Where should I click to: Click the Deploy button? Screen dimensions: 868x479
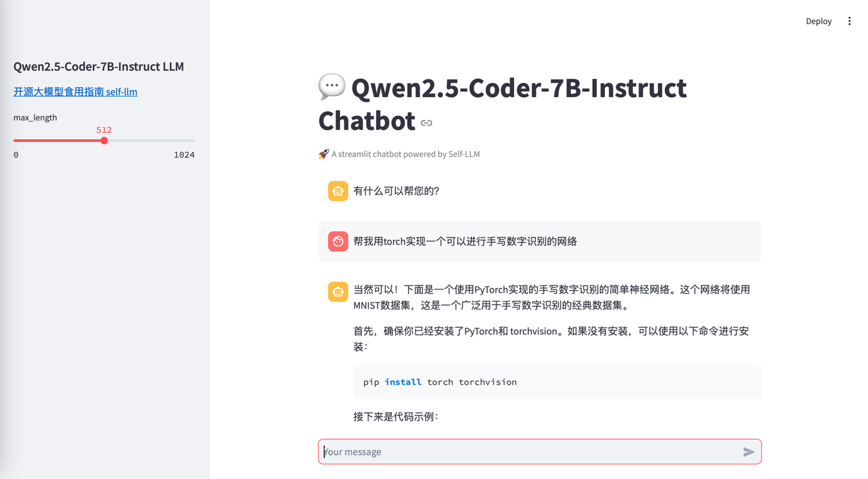pos(818,21)
